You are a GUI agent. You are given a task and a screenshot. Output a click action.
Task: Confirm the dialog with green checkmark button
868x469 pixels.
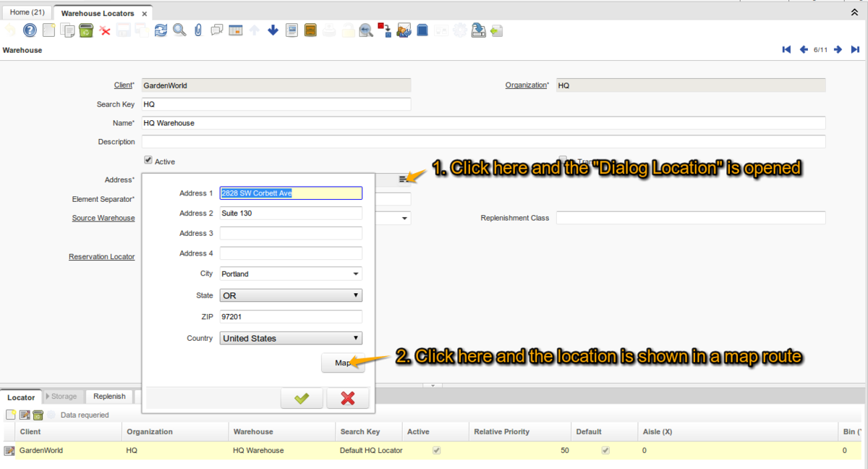[302, 398]
